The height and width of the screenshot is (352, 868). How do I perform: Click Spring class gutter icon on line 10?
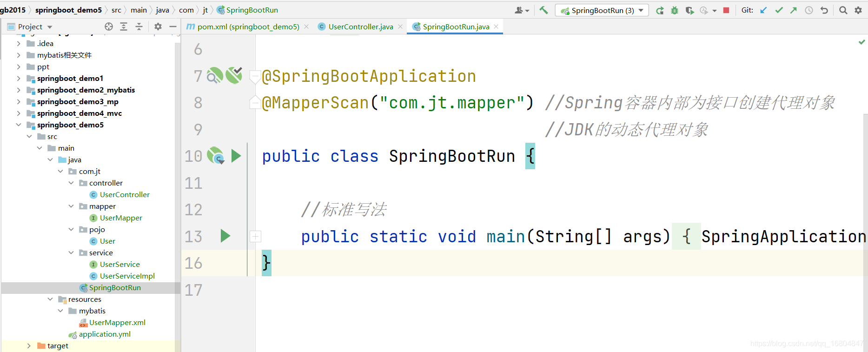tap(216, 156)
